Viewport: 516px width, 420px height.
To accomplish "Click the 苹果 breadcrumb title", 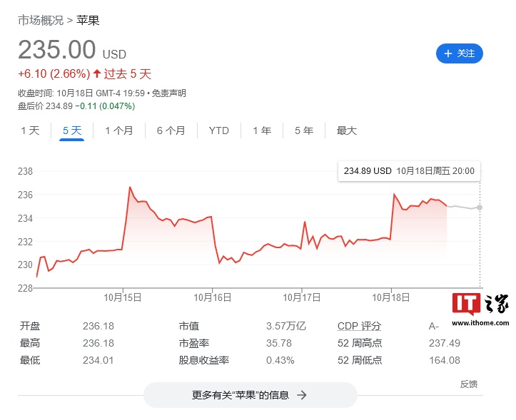I will point(88,20).
